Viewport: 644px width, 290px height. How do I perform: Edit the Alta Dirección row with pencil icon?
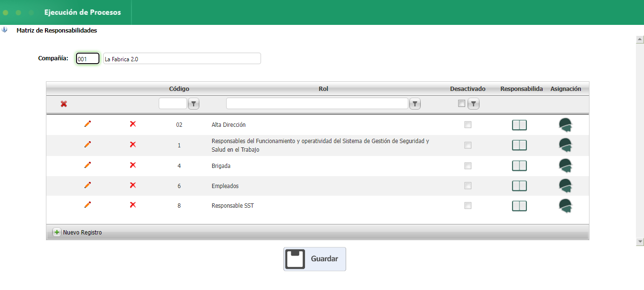[87, 124]
